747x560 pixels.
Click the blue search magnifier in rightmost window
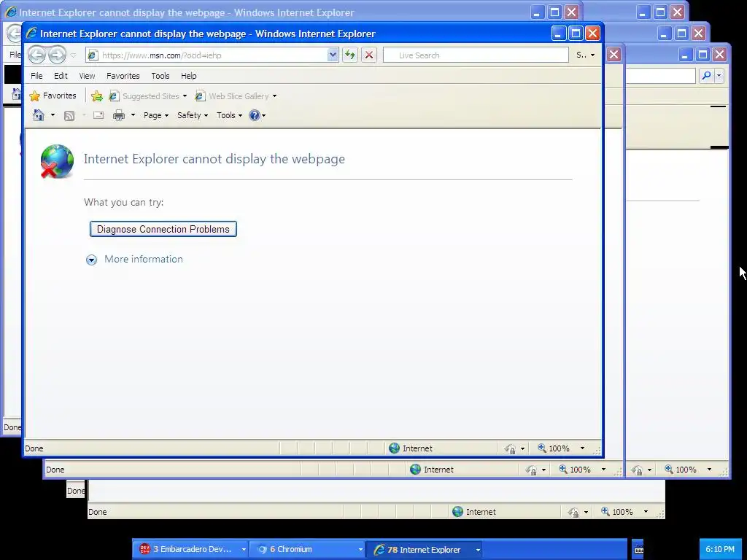coord(706,75)
